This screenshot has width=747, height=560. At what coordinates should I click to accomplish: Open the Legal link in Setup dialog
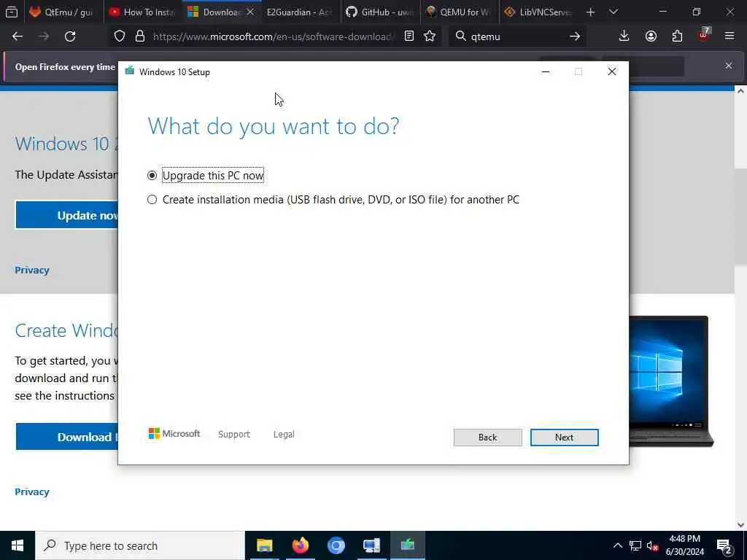(x=284, y=435)
